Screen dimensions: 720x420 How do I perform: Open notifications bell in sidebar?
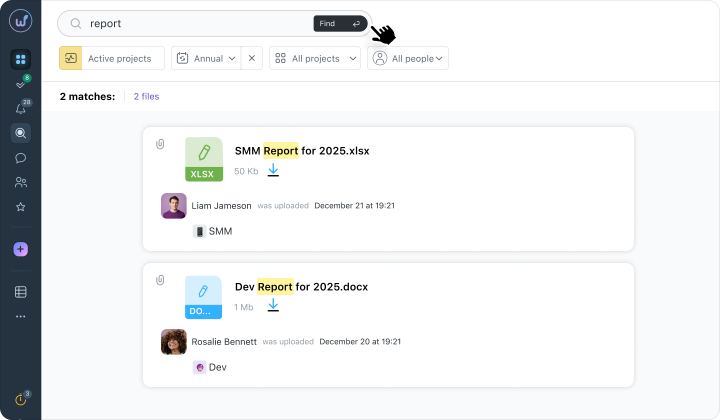[21, 108]
